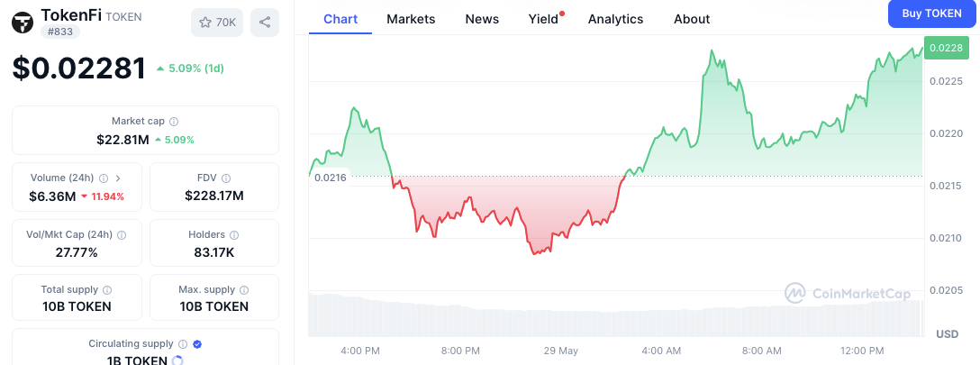Click the Circulating supply verified badge

197,343
